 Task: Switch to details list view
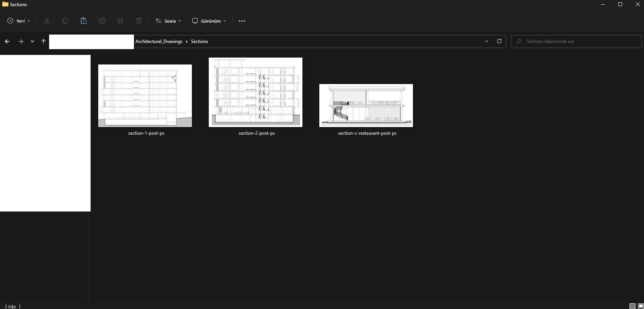[x=632, y=306]
